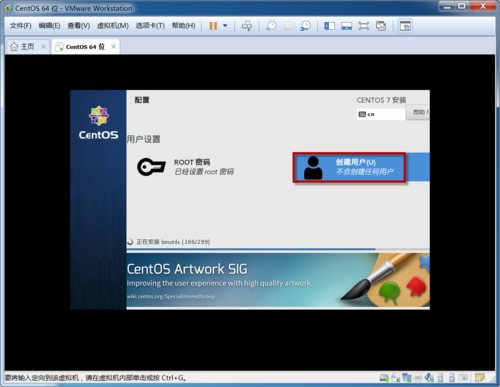
Task: Click the printer status bar icon
Action: (x=418, y=378)
